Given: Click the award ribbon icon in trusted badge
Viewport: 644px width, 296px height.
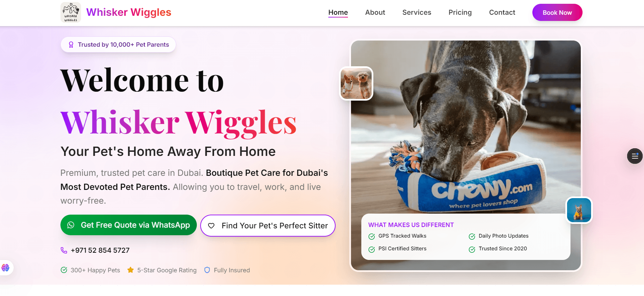Looking at the screenshot, I should 71,45.
